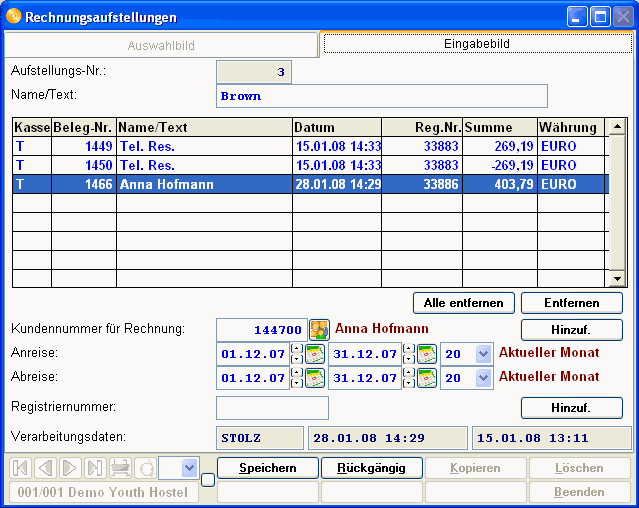
Task: Switch to the Auswahlbild tab
Action: click(161, 45)
